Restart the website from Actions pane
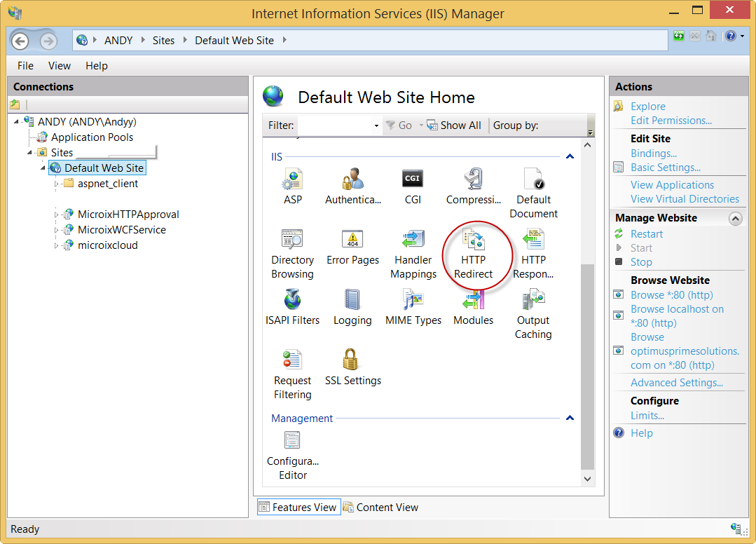The height and width of the screenshot is (544, 756). 646,234
